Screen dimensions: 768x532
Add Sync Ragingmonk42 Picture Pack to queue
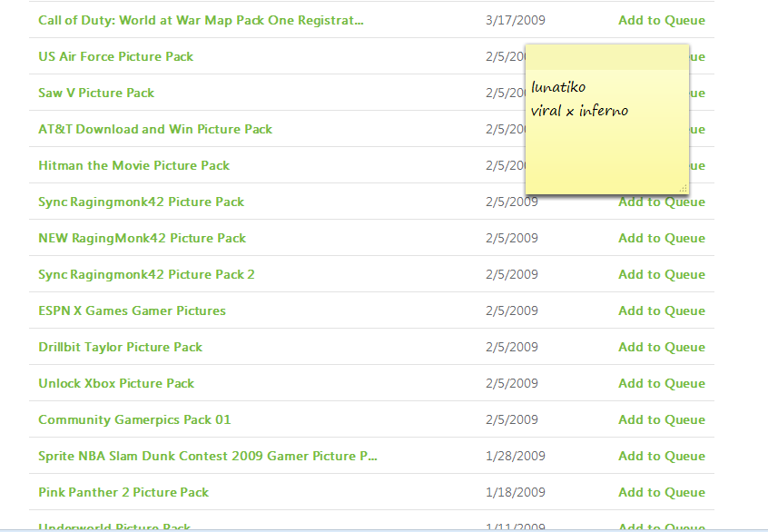[662, 202]
